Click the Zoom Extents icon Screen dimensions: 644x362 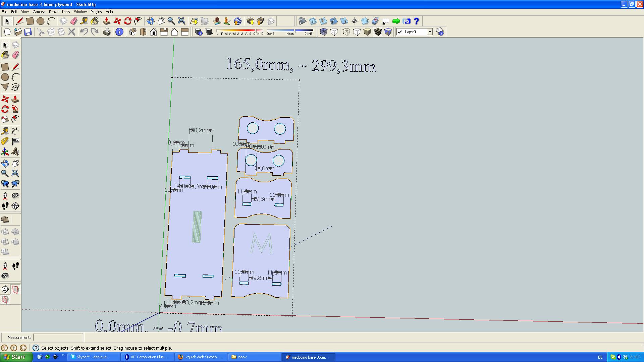pyautogui.click(x=181, y=21)
